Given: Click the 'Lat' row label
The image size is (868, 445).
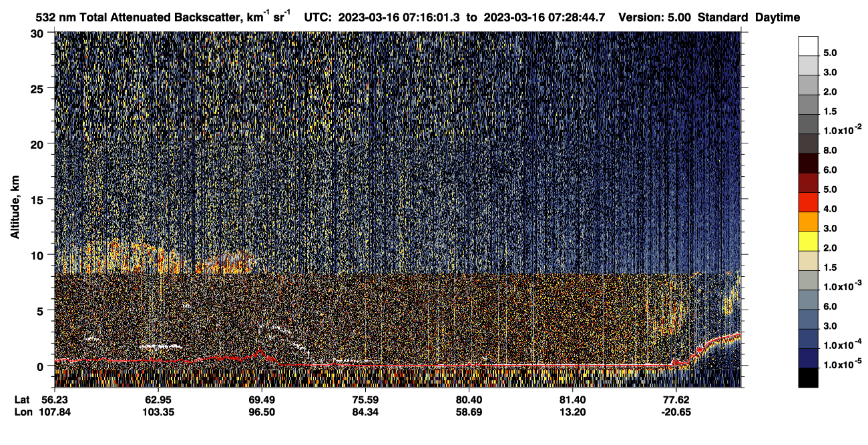Looking at the screenshot, I should [x=22, y=400].
